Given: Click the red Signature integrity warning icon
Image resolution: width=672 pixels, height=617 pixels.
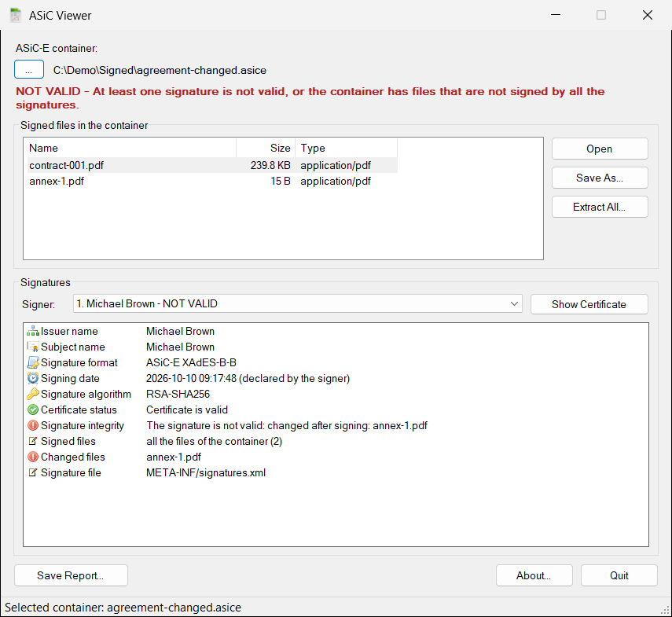Looking at the screenshot, I should point(33,425).
